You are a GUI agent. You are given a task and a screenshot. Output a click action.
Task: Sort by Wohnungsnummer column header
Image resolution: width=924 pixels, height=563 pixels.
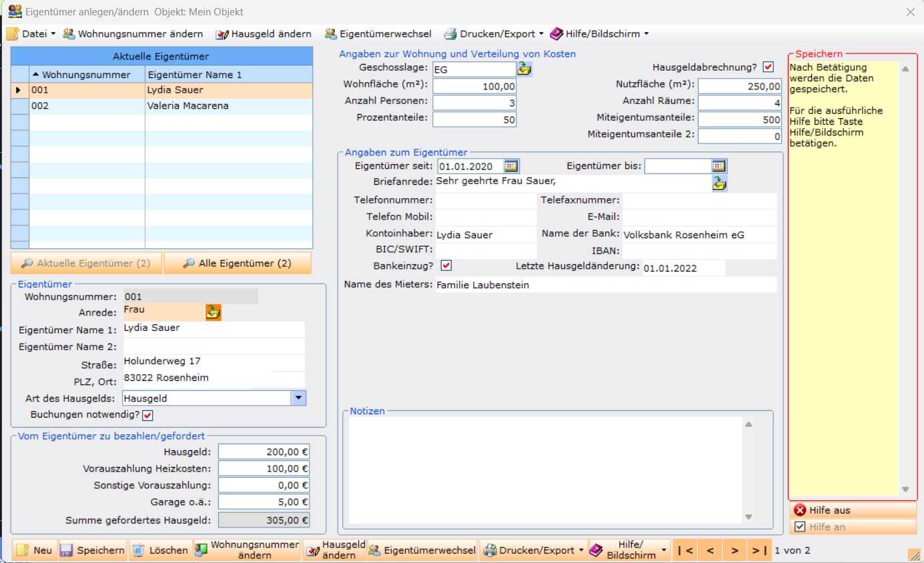[x=87, y=75]
